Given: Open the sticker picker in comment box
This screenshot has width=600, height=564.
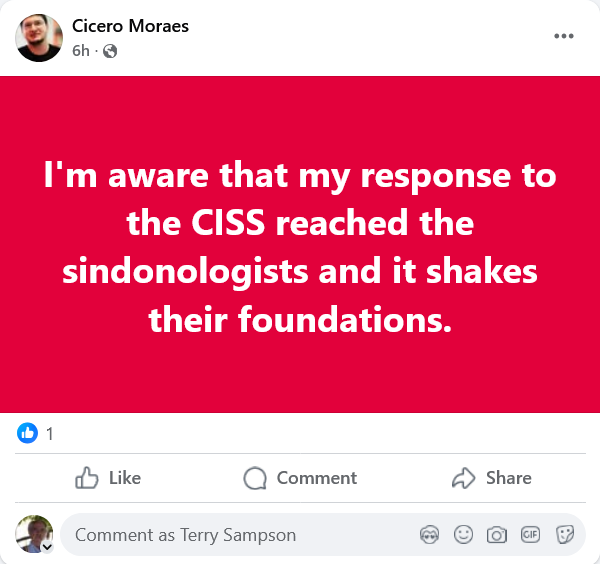Looking at the screenshot, I should tap(565, 535).
